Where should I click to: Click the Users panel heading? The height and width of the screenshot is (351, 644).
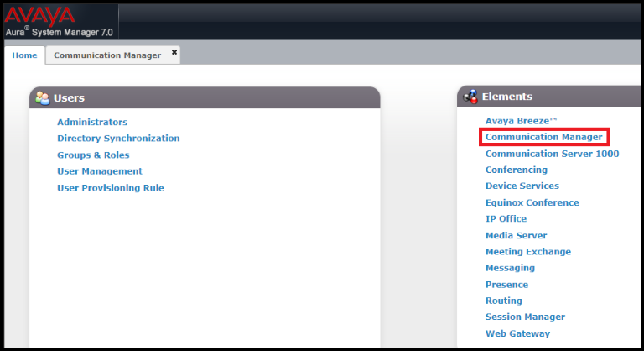[x=69, y=98]
